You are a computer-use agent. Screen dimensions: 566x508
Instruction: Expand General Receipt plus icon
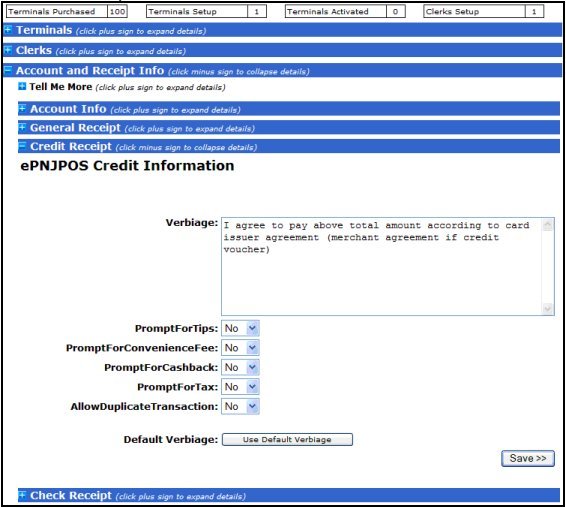[22, 127]
